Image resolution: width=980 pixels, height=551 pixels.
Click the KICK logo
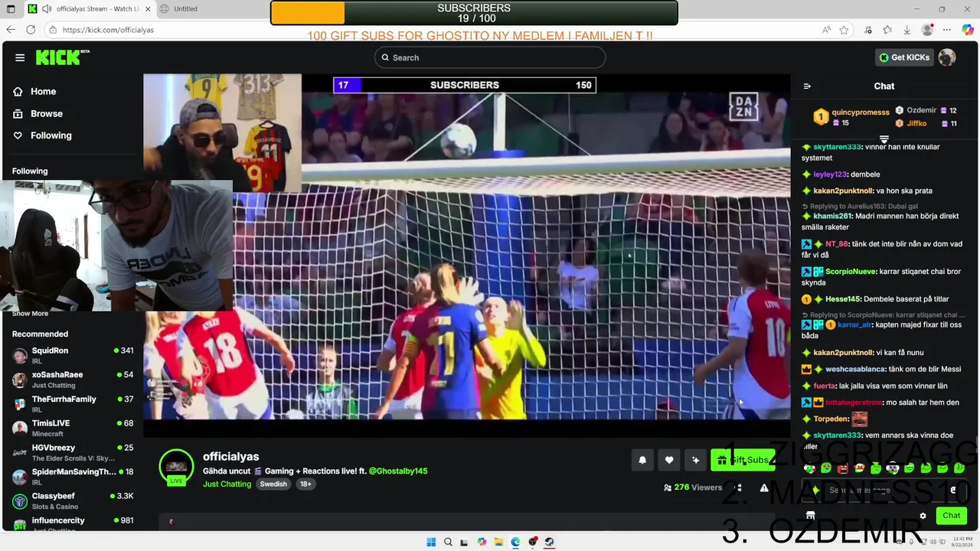(62, 57)
